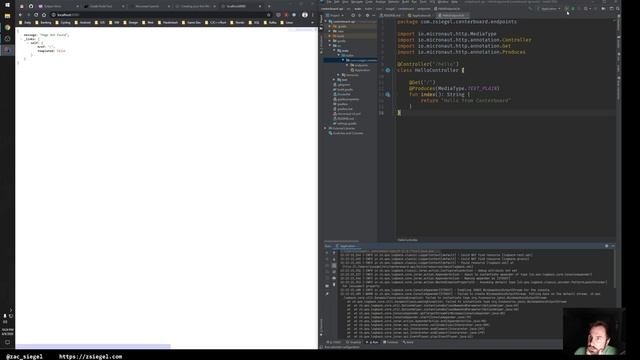The image size is (640, 360).
Task: Hide the Project panel with minus icon
Action: pyautogui.click(x=373, y=16)
